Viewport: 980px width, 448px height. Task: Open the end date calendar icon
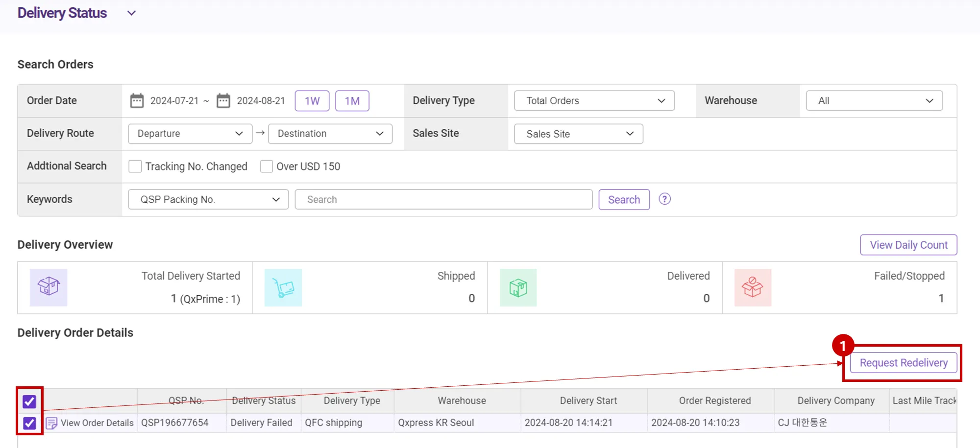(x=223, y=101)
